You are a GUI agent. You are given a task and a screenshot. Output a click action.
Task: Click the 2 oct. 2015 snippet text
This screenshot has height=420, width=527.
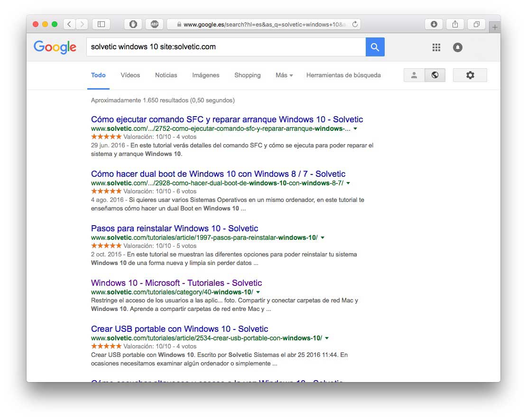[224, 258]
